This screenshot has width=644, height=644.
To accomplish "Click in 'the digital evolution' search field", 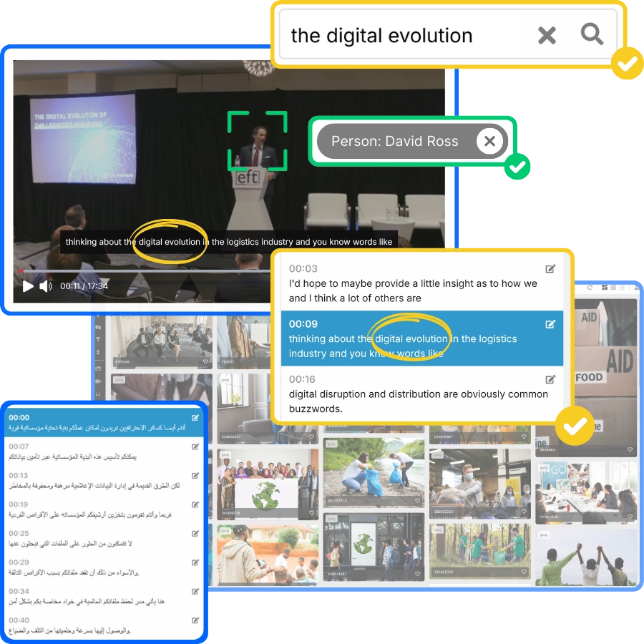I will coord(401,35).
